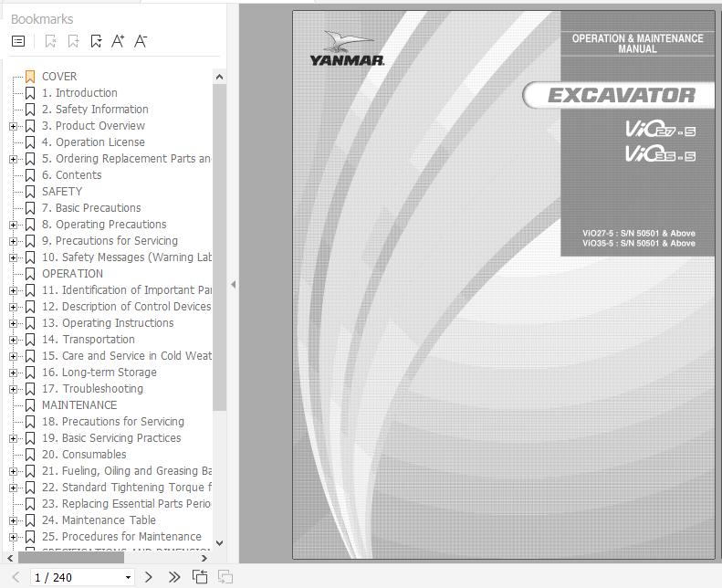Image resolution: width=722 pixels, height=588 pixels.
Task: Decrease bookmark text size with A- icon
Action: pos(141,41)
